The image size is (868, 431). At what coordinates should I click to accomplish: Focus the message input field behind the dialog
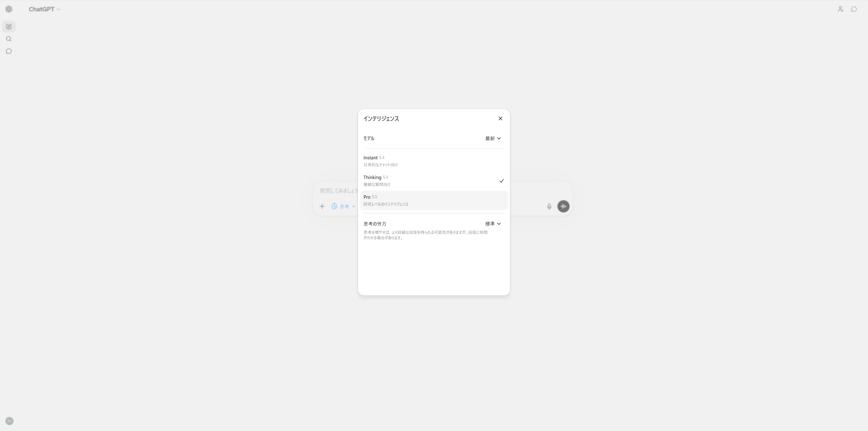(x=338, y=191)
